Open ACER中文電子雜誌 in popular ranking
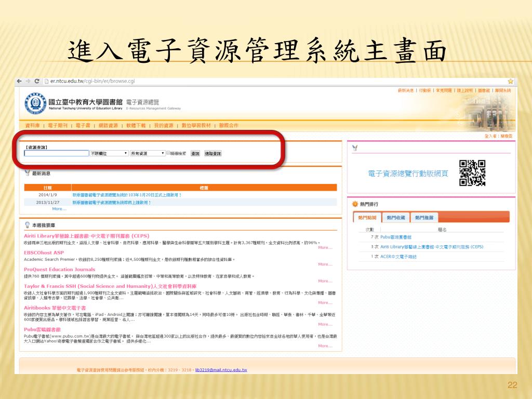 tap(398, 257)
